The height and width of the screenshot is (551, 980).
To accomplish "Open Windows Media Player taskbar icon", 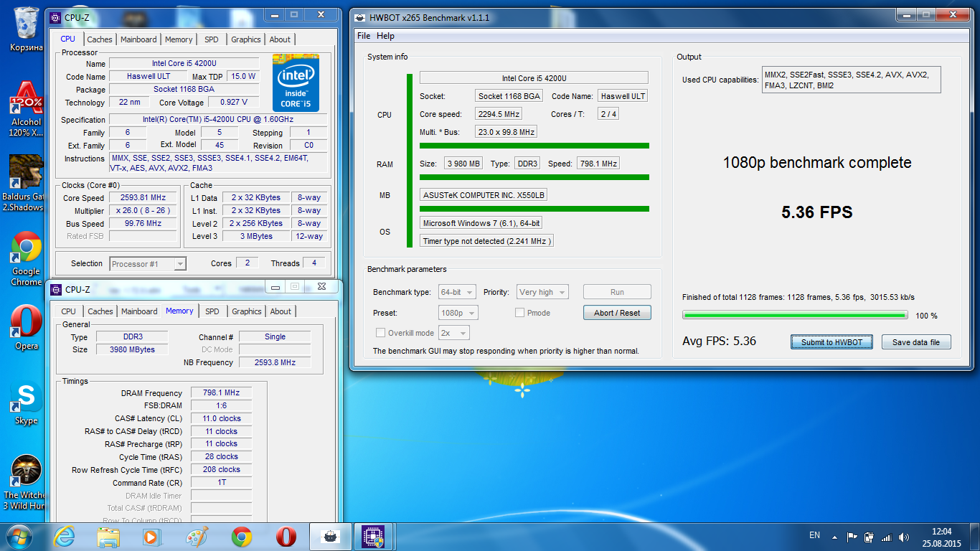I will coord(151,536).
